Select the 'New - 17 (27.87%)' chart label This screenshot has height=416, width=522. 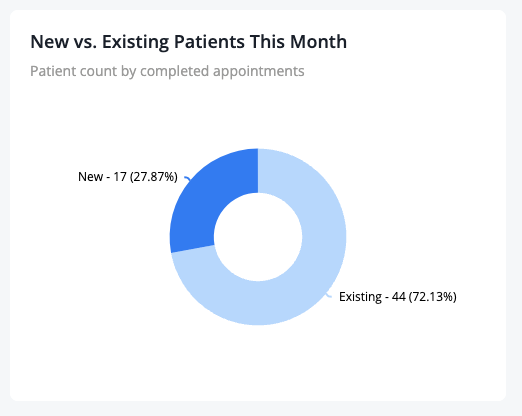pos(128,177)
